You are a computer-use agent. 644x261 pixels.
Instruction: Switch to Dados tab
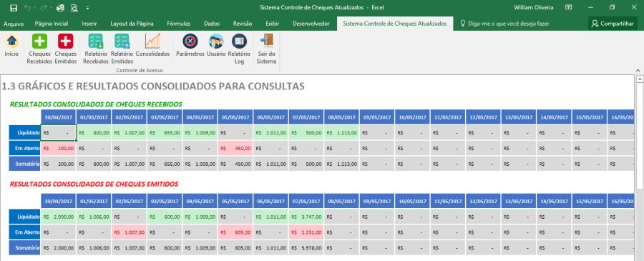click(212, 24)
